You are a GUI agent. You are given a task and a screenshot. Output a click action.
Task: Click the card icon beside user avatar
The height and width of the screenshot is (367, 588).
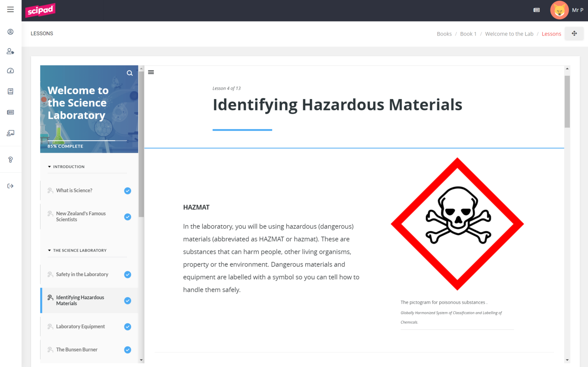(536, 10)
